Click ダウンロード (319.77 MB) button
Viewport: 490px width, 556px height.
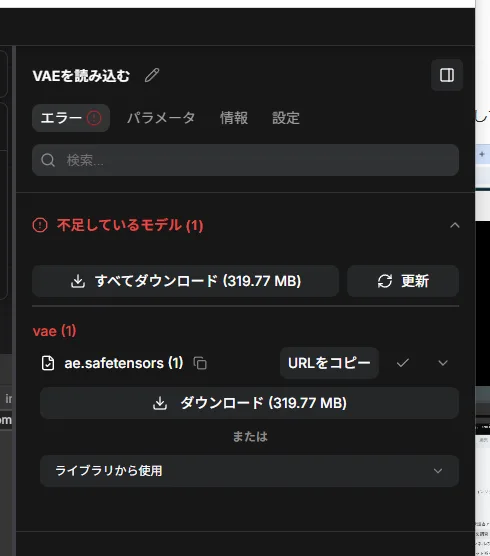(x=249, y=403)
